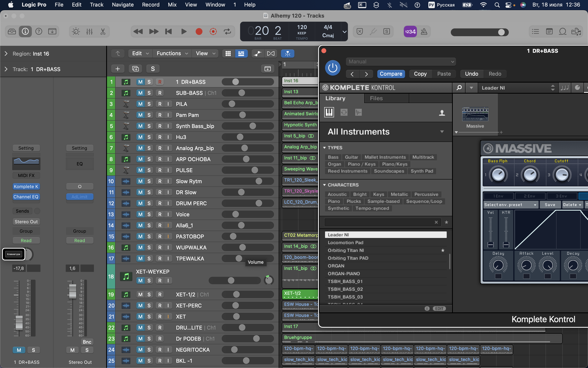This screenshot has height=368, width=588.
Task: Open the Functions dropdown menu
Action: coord(172,54)
